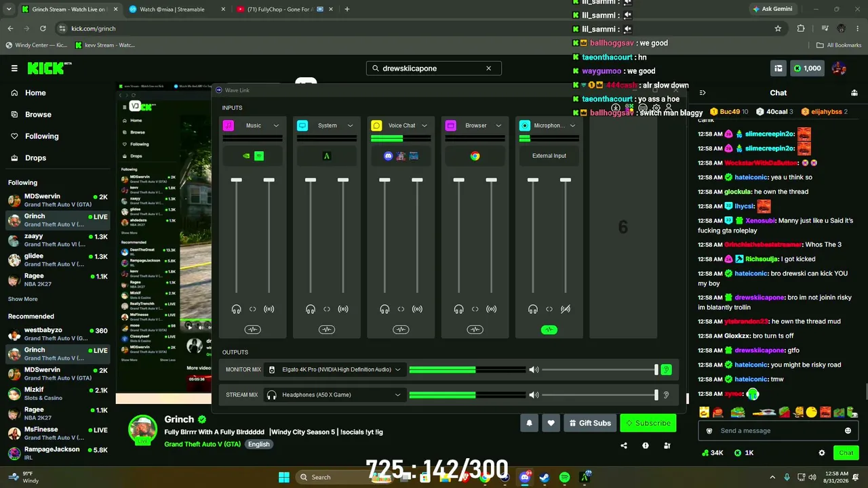Screen dimensions: 868x488
Task: Open Spotify from the taskbar
Action: [x=564, y=477]
